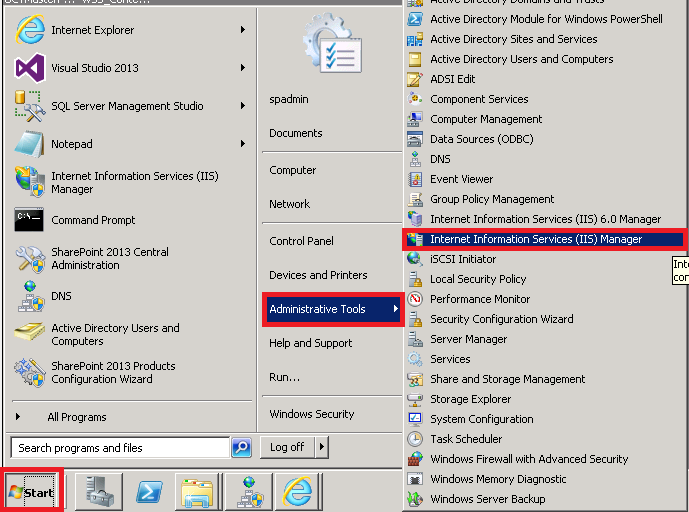
Task: Open Network link in Start menu
Action: 290,204
